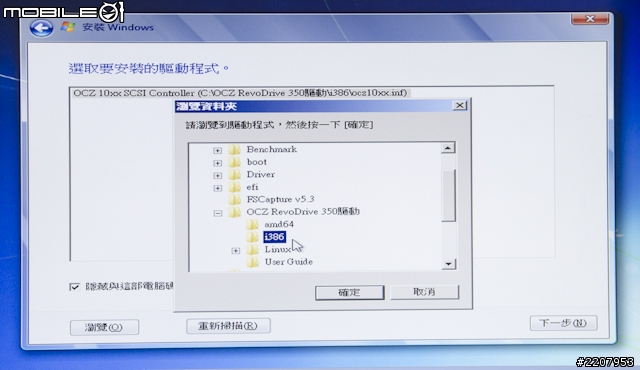Click the folder tree scroll down arrow
This screenshot has width=640, height=370.
[448, 264]
